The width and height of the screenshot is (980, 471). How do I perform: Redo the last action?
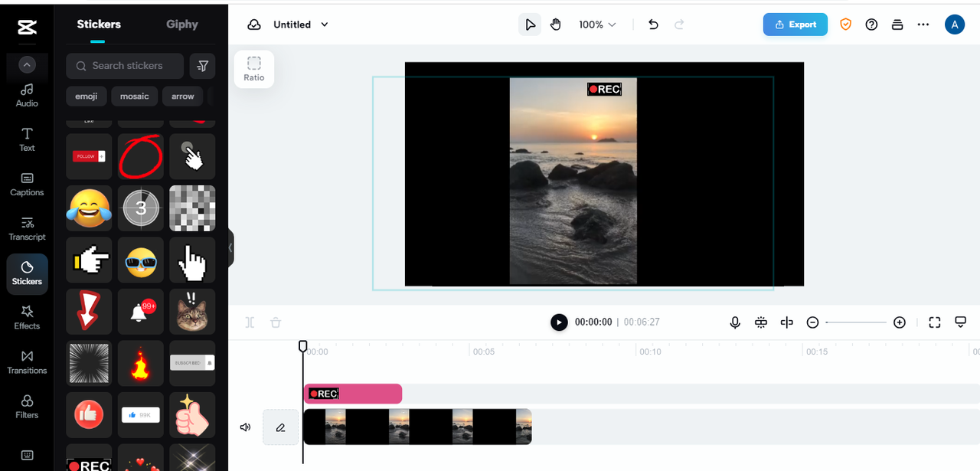coord(679,25)
